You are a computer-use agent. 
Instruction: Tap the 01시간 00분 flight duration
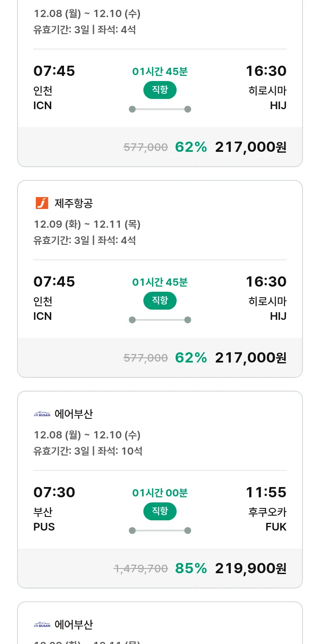pyautogui.click(x=160, y=493)
